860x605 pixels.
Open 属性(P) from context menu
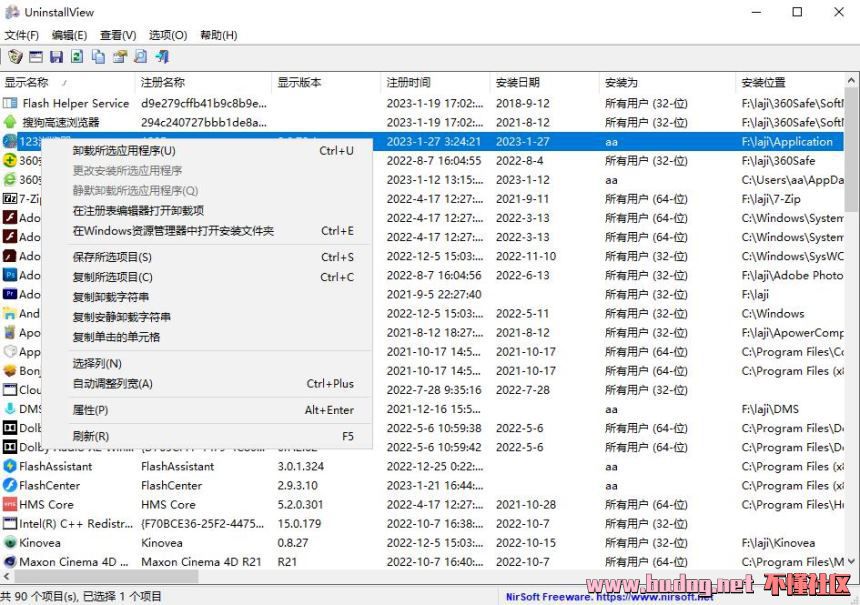point(207,410)
